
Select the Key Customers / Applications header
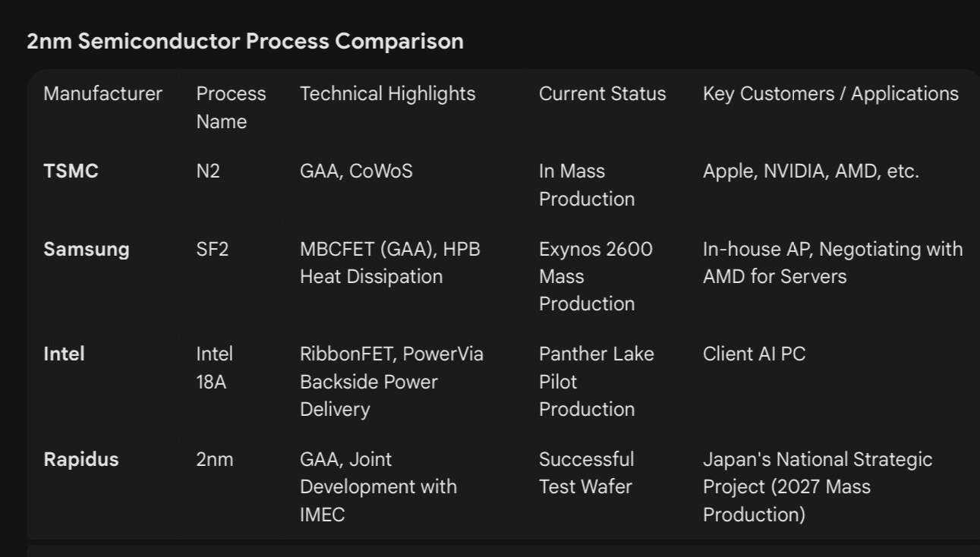tap(830, 94)
